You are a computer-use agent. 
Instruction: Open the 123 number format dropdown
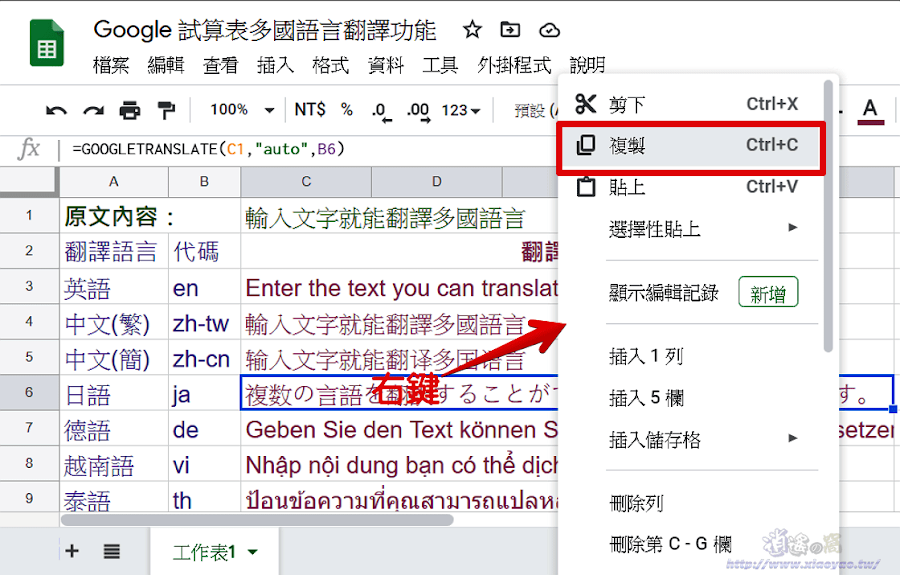[461, 110]
